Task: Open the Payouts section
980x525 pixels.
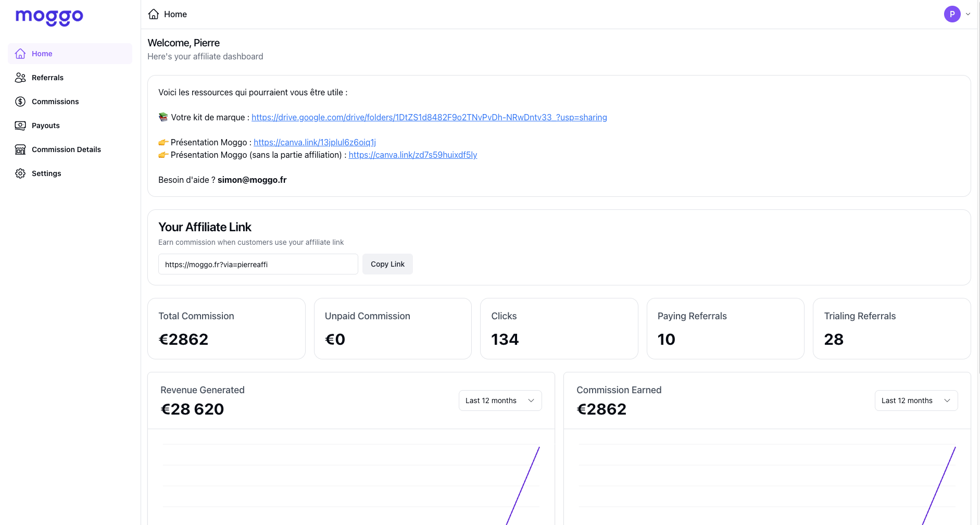Action: pyautogui.click(x=70, y=126)
